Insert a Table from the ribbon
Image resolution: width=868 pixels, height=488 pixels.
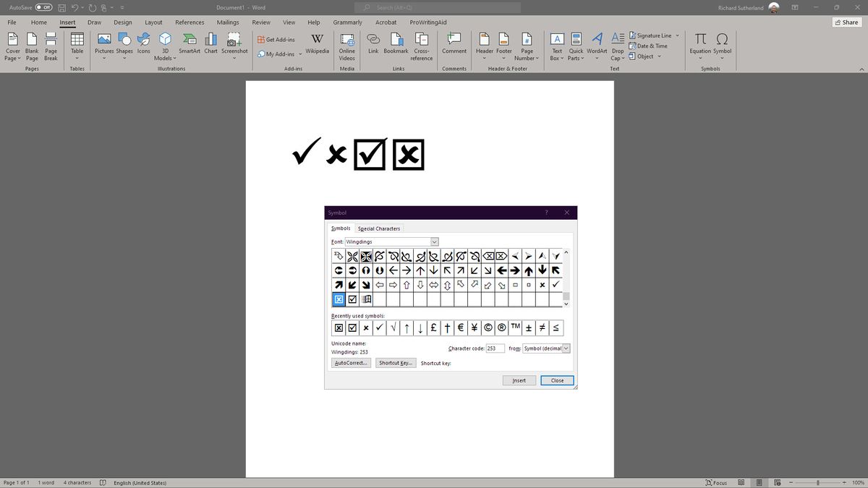tap(77, 47)
